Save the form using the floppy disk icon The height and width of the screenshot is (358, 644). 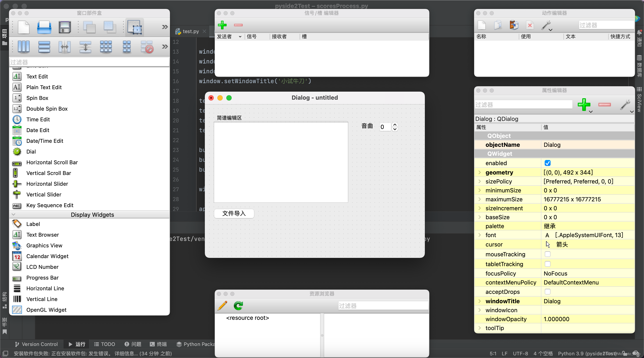[64, 27]
